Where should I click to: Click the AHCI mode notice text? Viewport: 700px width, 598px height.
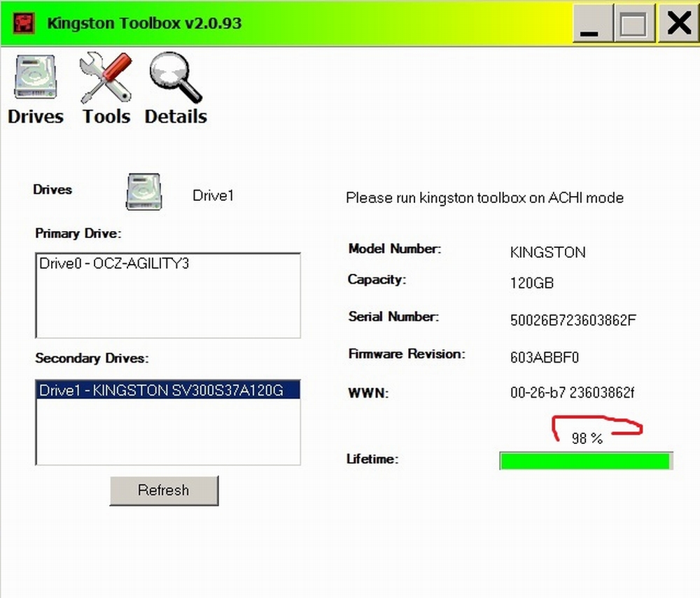pyautogui.click(x=485, y=197)
